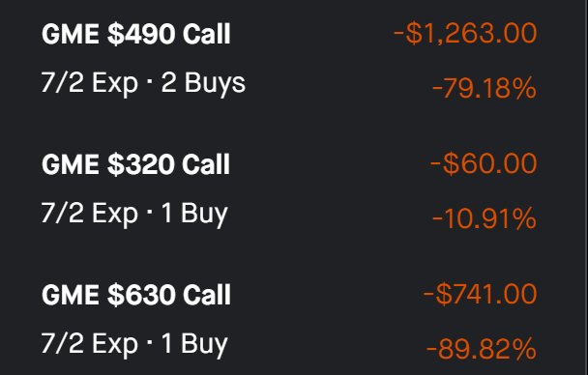Screen dimensions: 588x375
Task: Open the GME $320 Call position
Action: (289, 188)
